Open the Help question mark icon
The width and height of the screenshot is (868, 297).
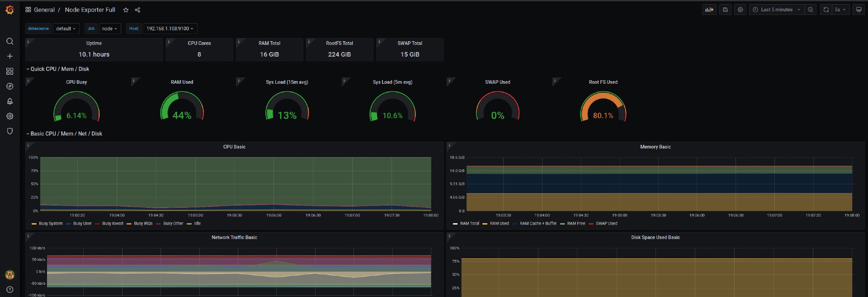point(9,289)
